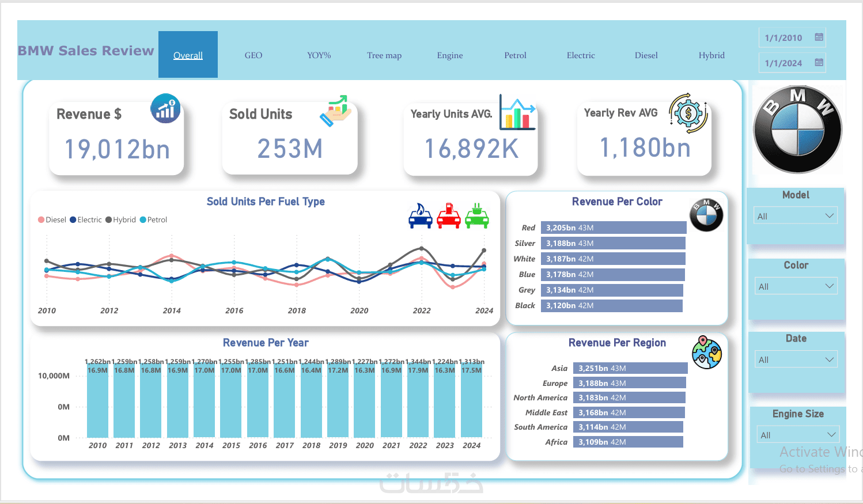Screen dimensions: 863x504
Task: Go to the YOY% tab
Action: (319, 55)
